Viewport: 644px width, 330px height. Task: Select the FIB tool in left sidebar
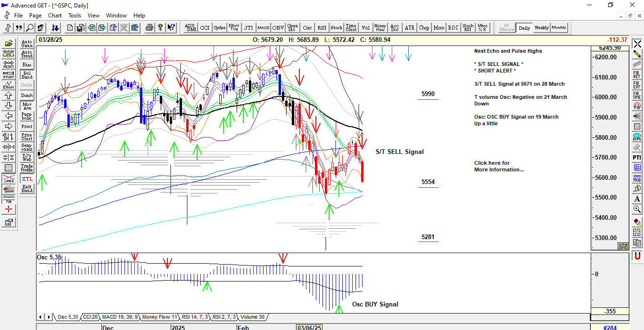(8, 199)
